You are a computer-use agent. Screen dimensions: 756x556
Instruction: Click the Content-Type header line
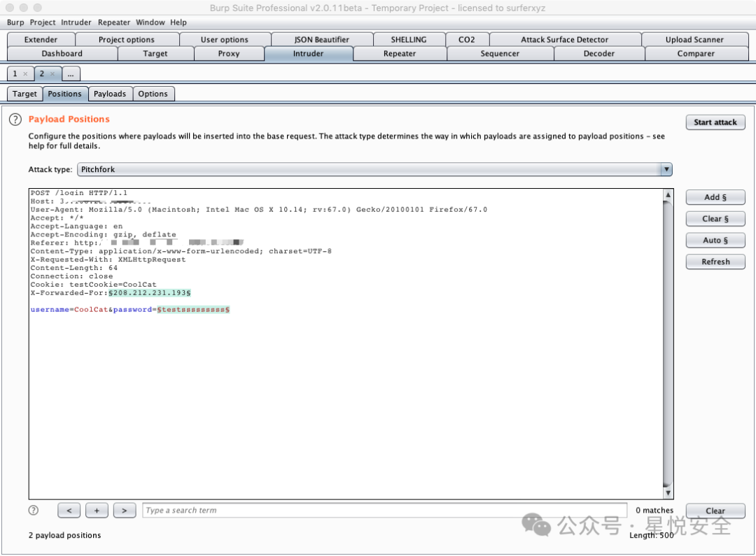181,251
